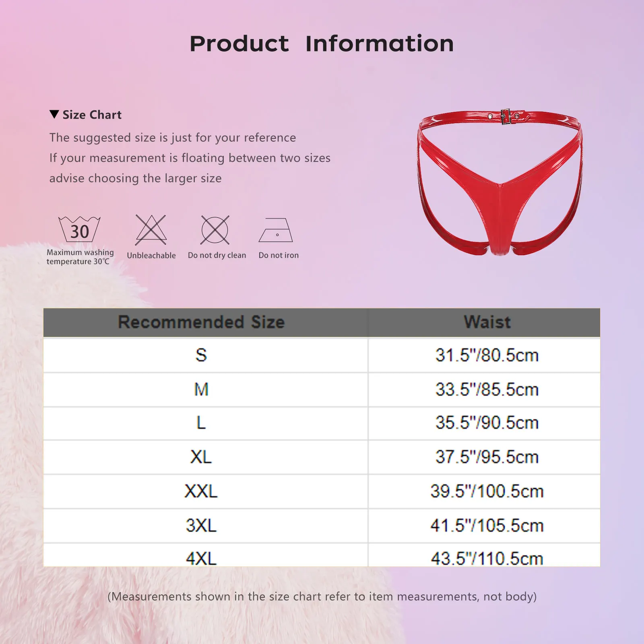Click the 'Unbleachable' caption
Screen dimensions: 644x644
coord(151,256)
